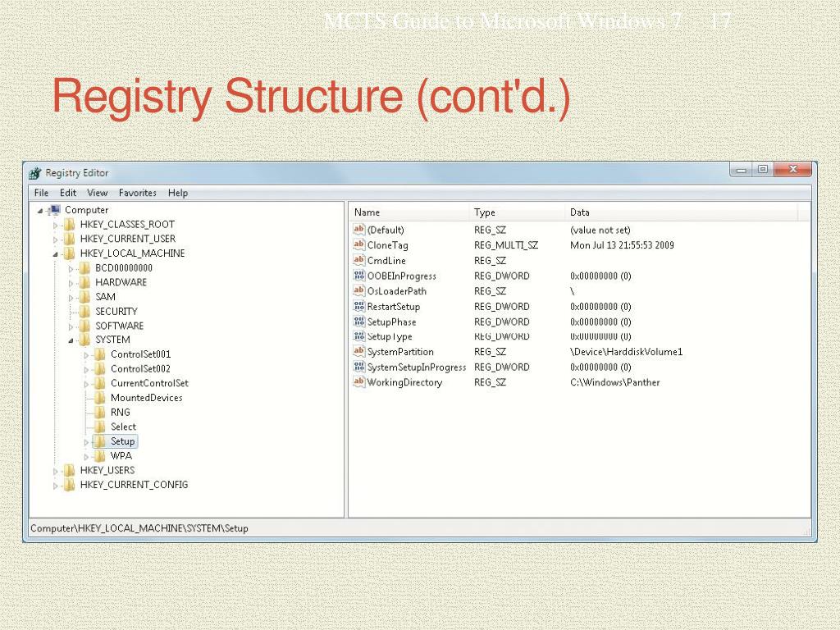Click the BCD00000000 folder icon

[84, 268]
